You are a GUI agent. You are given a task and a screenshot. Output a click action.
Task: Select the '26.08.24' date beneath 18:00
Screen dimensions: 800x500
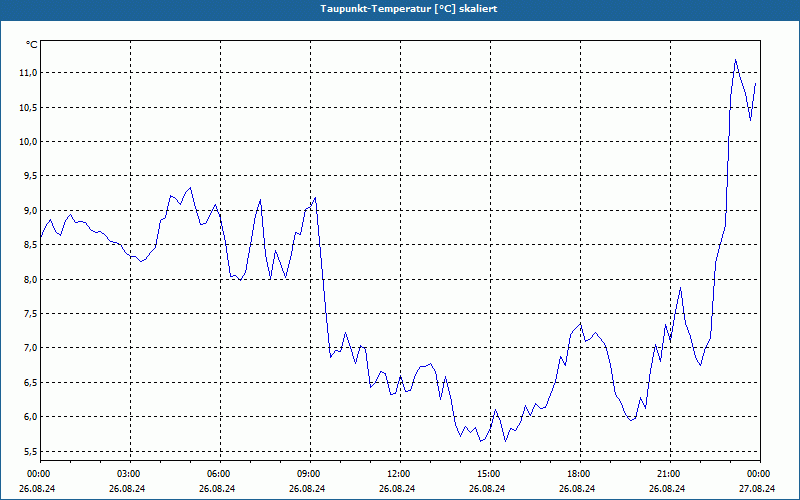pos(578,488)
